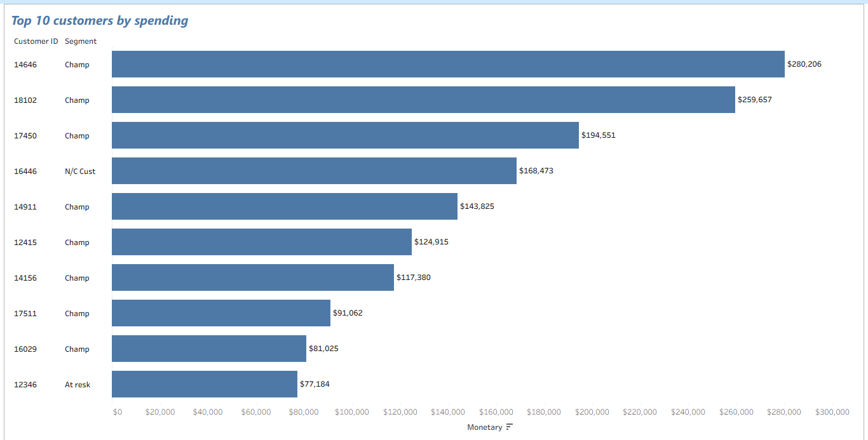
Task: Click the bar labeled $117,380
Action: 253,277
